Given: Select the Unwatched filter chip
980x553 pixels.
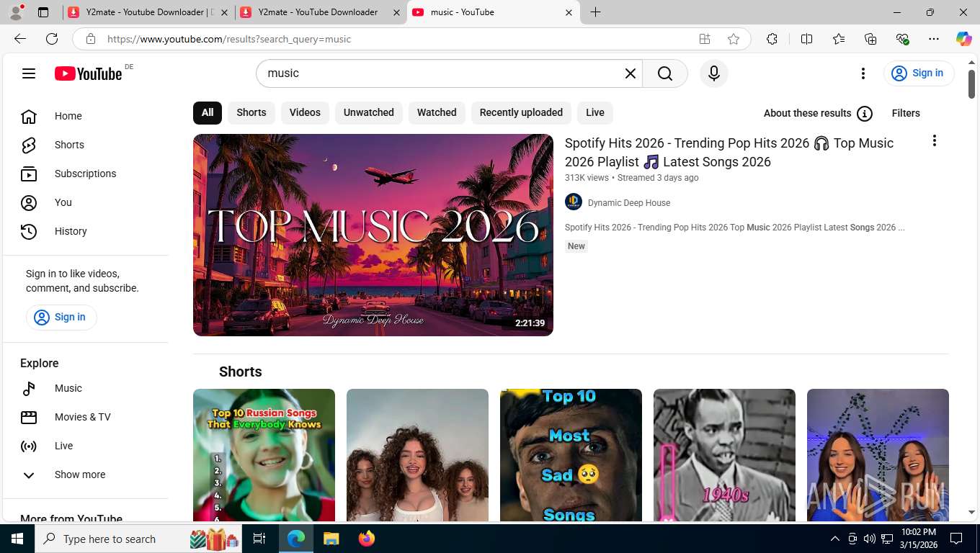Looking at the screenshot, I should (x=369, y=113).
